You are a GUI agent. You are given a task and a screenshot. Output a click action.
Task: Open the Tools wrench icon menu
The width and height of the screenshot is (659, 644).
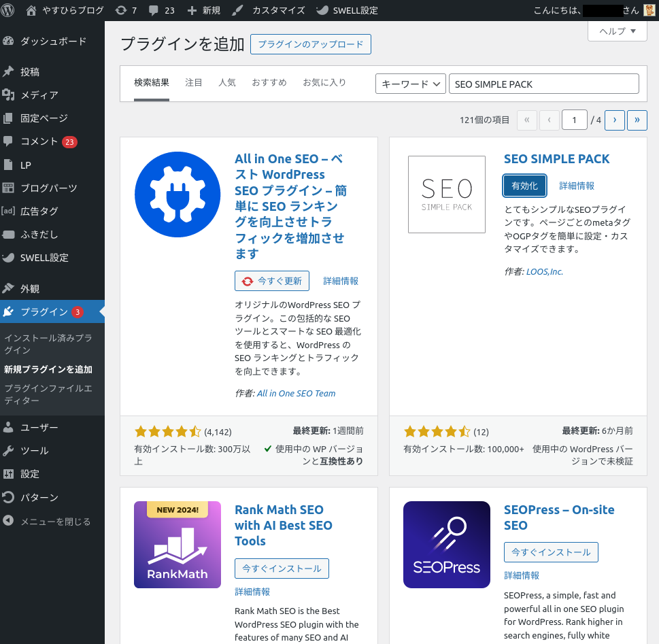8,450
